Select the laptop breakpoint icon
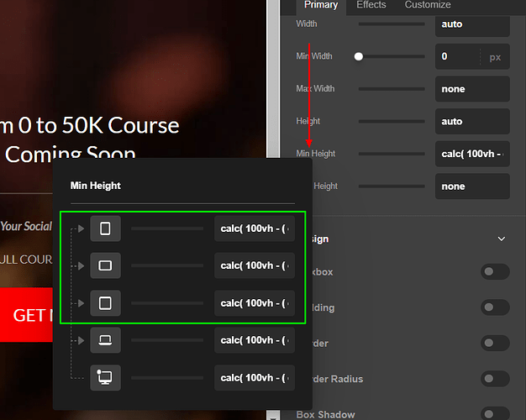This screenshot has height=420, width=526. (x=105, y=340)
